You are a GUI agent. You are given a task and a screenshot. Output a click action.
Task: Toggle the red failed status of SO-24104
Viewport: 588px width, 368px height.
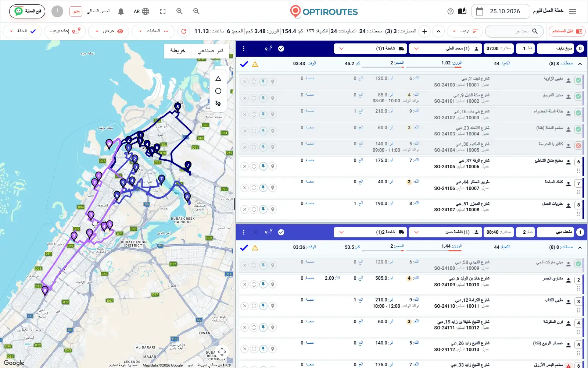click(x=578, y=146)
